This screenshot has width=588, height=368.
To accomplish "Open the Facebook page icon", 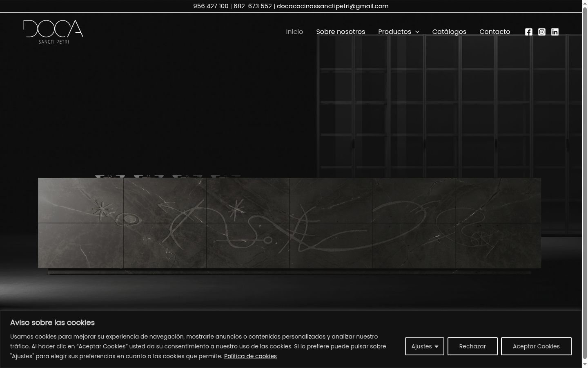I will click(528, 32).
